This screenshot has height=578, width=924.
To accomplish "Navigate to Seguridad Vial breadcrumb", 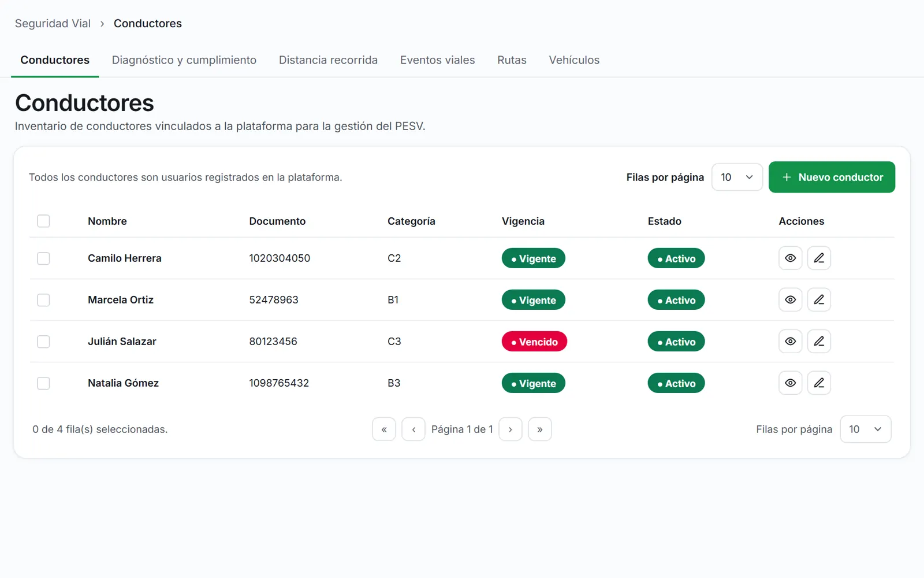I will (53, 24).
